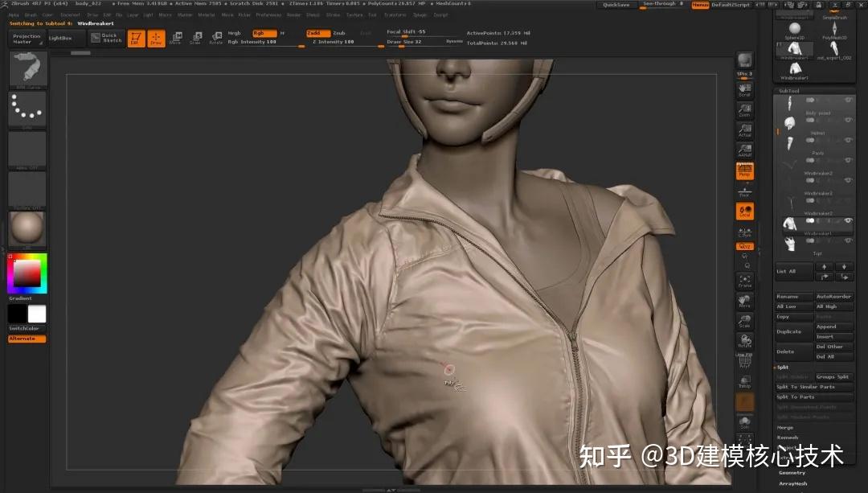
Task: Select the Scale transform button in top shelf
Action: [196, 39]
